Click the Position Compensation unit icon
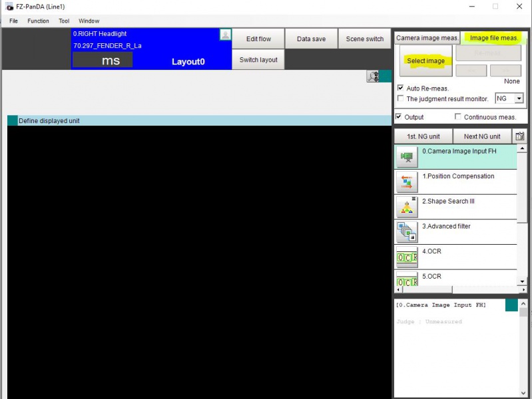 407,182
